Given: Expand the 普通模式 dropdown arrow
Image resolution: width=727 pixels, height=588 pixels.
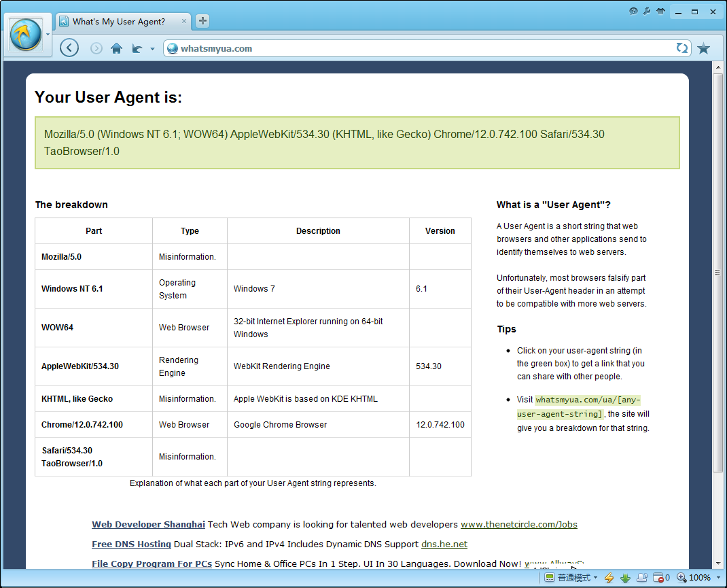Looking at the screenshot, I should [x=595, y=578].
